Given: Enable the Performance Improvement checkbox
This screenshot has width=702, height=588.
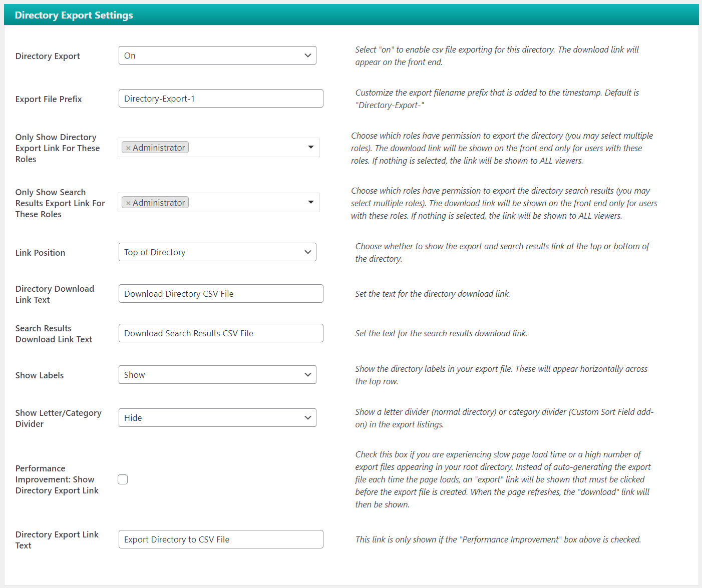Looking at the screenshot, I should 123,479.
